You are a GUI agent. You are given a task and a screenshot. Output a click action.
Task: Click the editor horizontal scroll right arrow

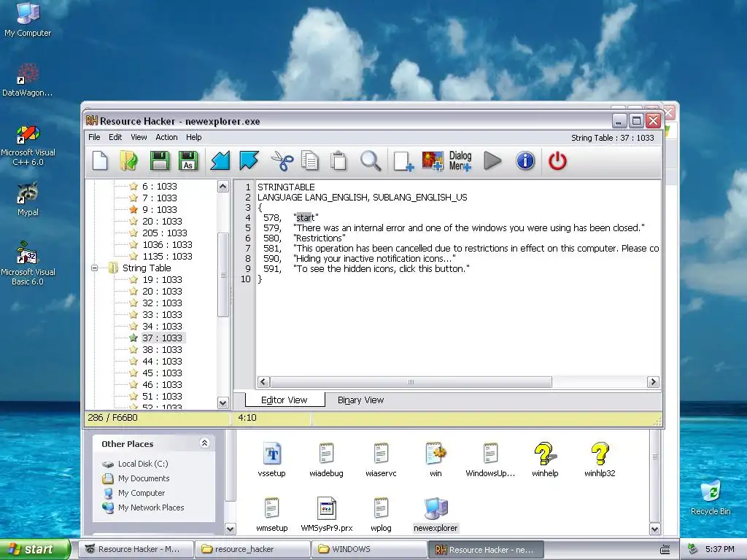pos(653,382)
